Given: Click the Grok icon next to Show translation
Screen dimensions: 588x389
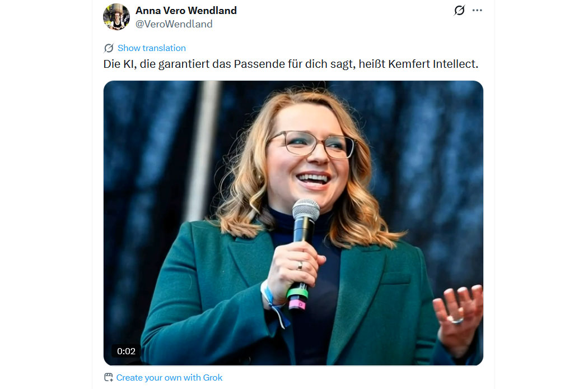Looking at the screenshot, I should 109,48.
